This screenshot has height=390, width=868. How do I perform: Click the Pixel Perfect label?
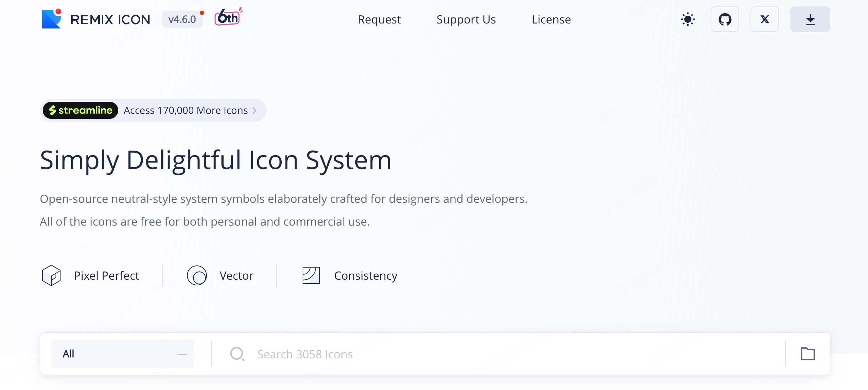click(106, 276)
